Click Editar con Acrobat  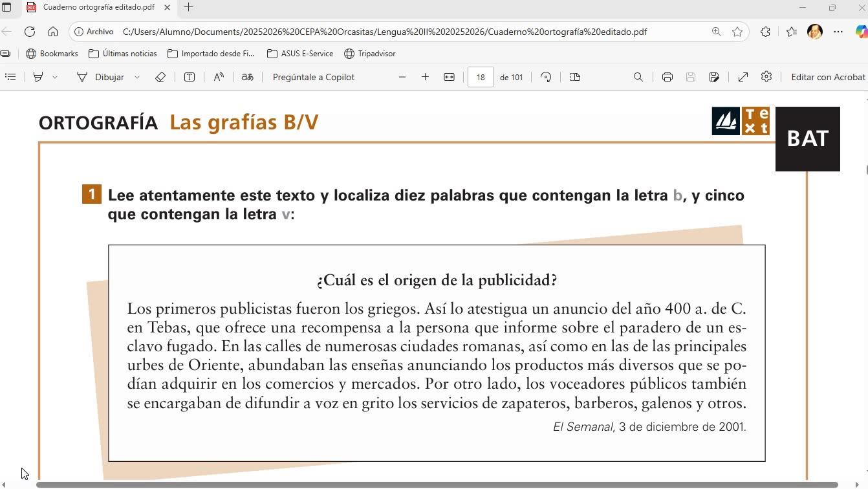tap(828, 77)
